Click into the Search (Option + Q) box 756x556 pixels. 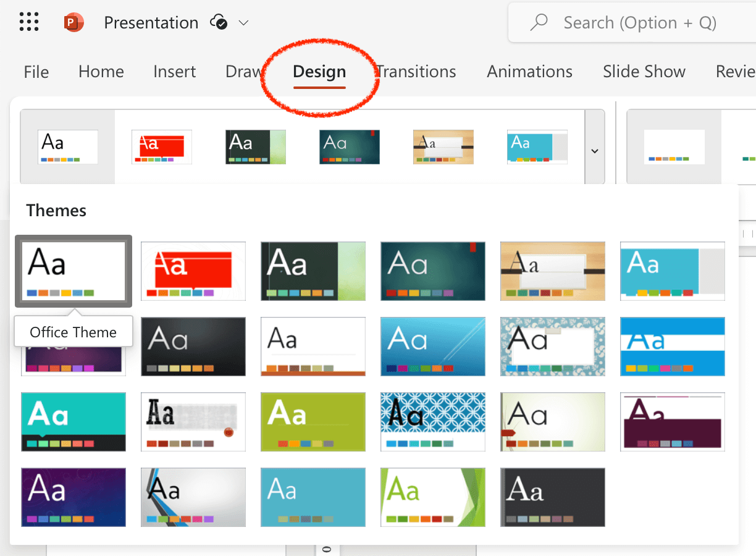click(x=632, y=23)
